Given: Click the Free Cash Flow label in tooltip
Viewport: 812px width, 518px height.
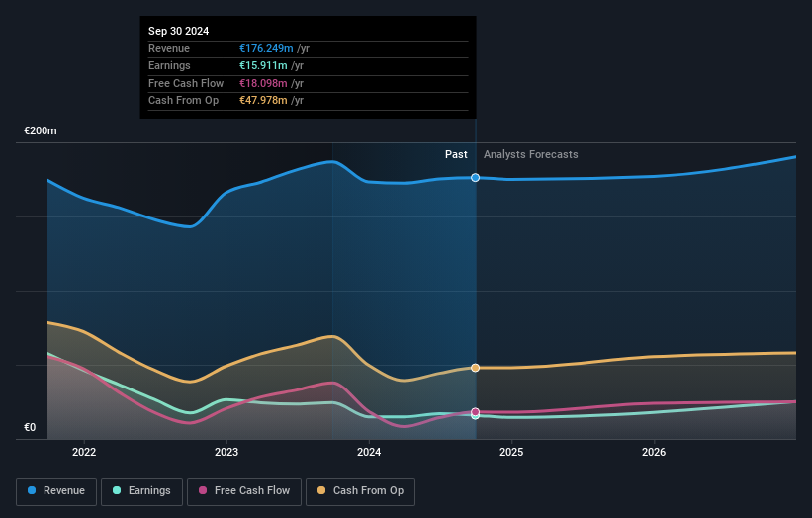Looking at the screenshot, I should coord(186,83).
